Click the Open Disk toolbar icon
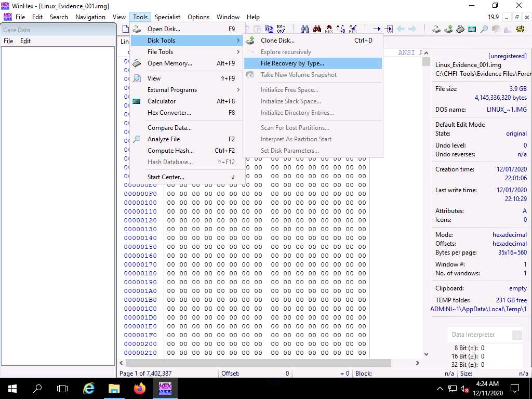532x399 pixels. 436,29
